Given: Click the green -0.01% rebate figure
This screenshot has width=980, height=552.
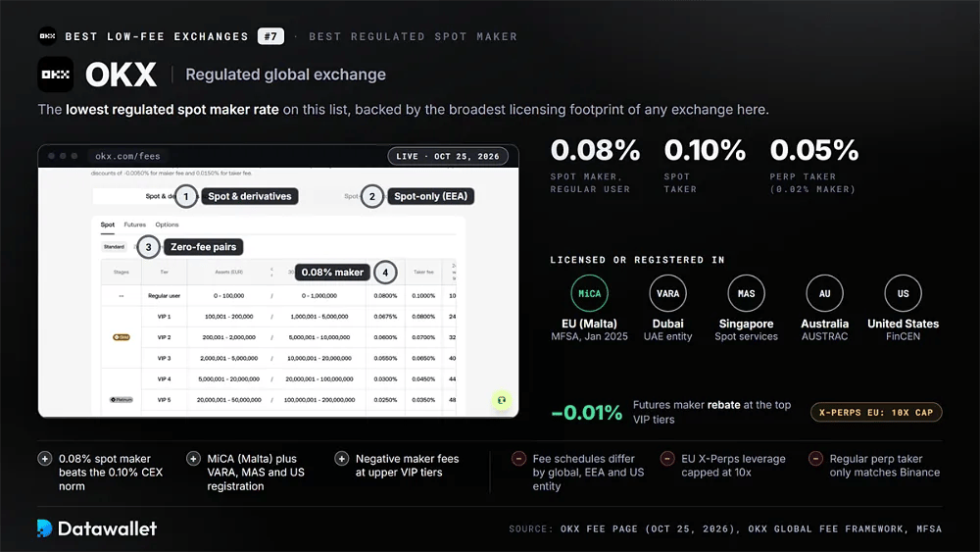Looking at the screenshot, I should tap(587, 413).
